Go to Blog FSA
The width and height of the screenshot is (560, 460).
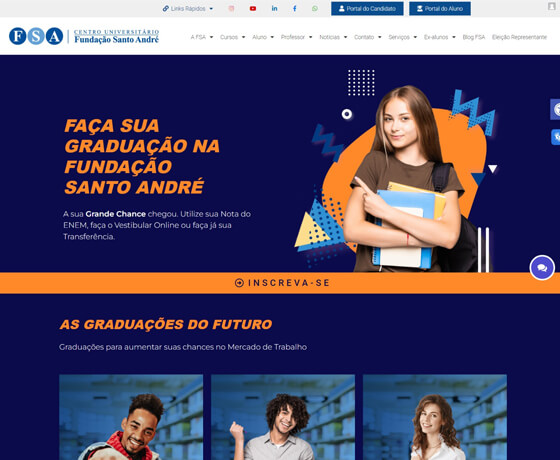[474, 37]
